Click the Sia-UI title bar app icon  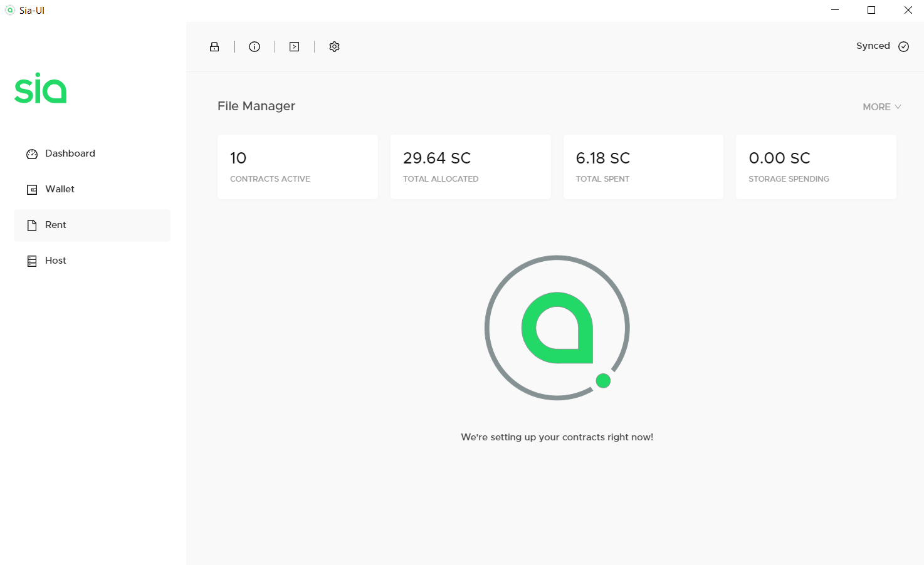pyautogui.click(x=10, y=10)
